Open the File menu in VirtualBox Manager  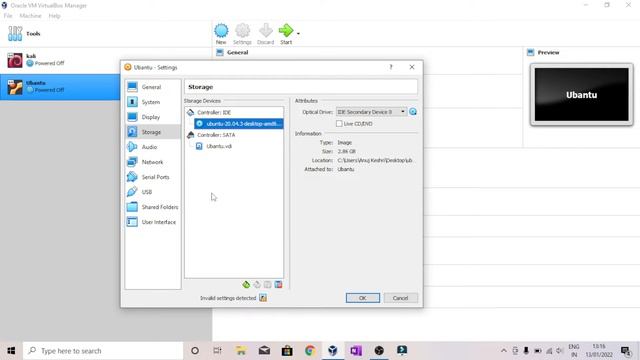[x=8, y=16]
